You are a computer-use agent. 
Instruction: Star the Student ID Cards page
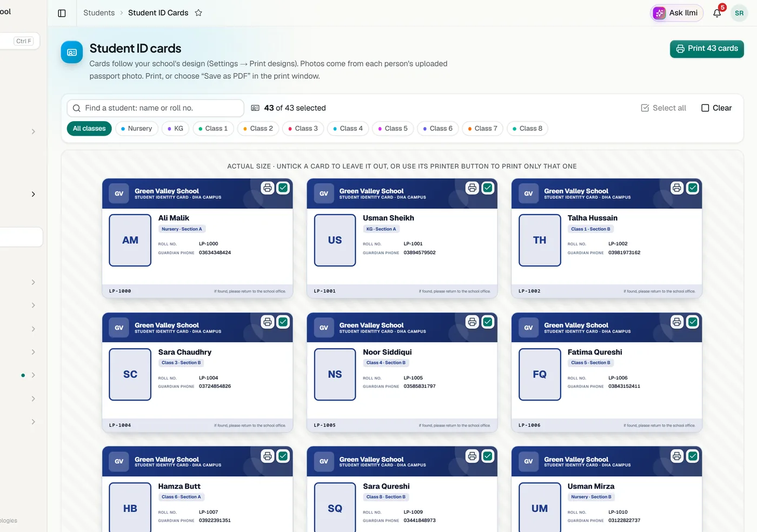tap(198, 13)
